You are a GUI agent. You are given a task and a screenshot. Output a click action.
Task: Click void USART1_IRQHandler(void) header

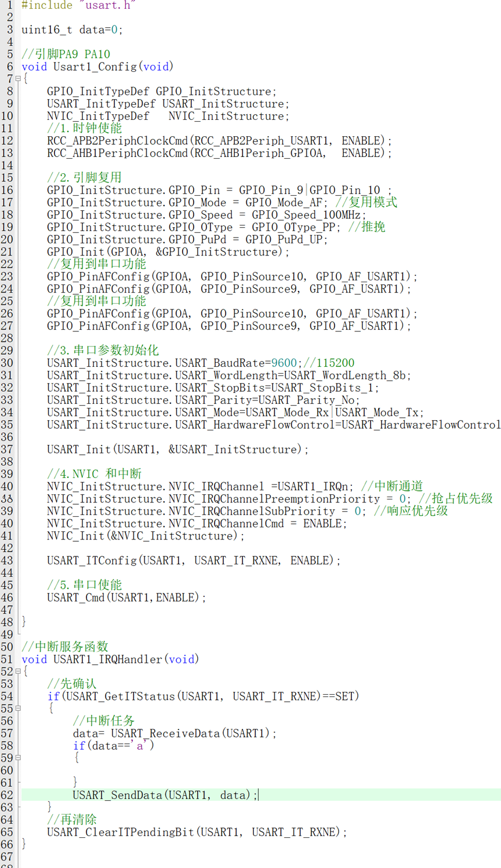tap(110, 659)
